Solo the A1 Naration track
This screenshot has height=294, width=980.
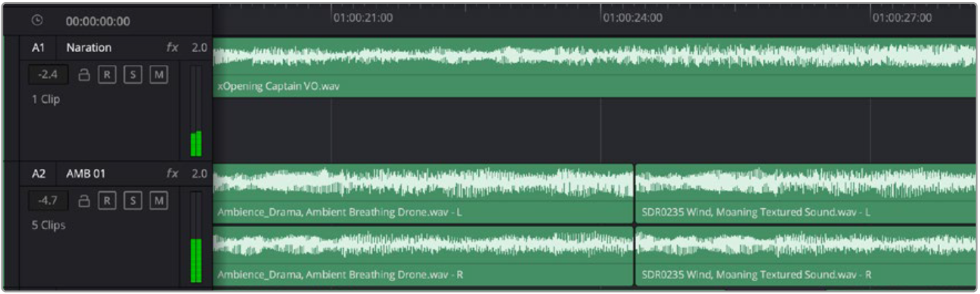pos(132,75)
